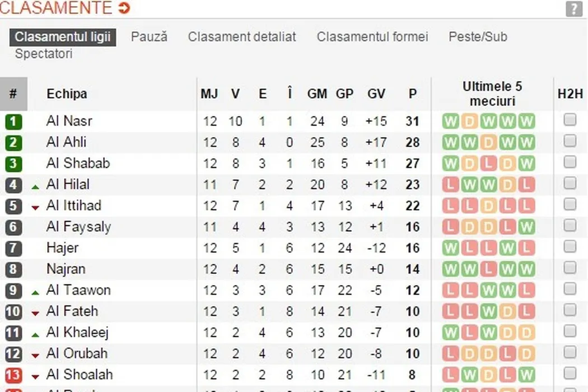
Task: Click the Hajer team name
Action: (62, 248)
